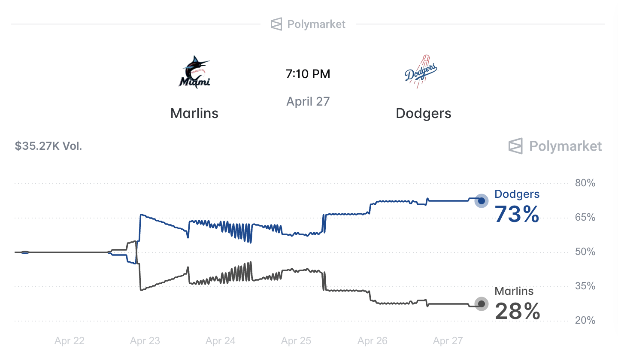Click the 7:10 PM game time

point(308,74)
